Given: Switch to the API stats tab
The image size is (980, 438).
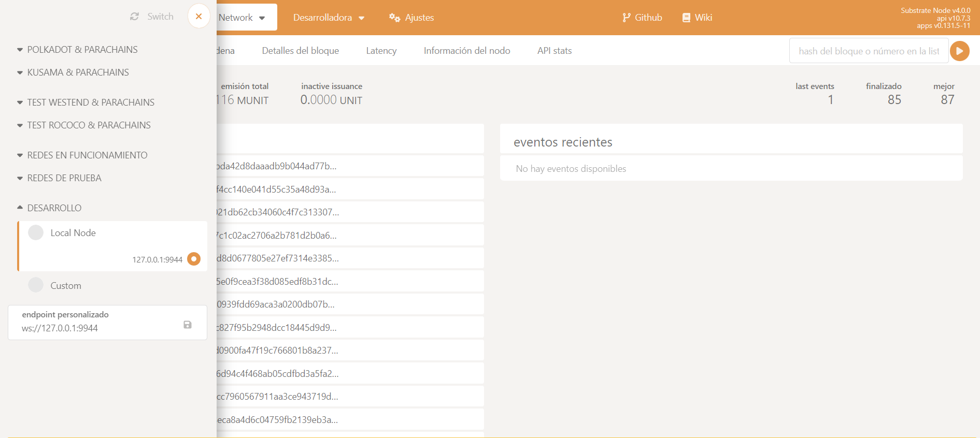Looking at the screenshot, I should point(555,51).
